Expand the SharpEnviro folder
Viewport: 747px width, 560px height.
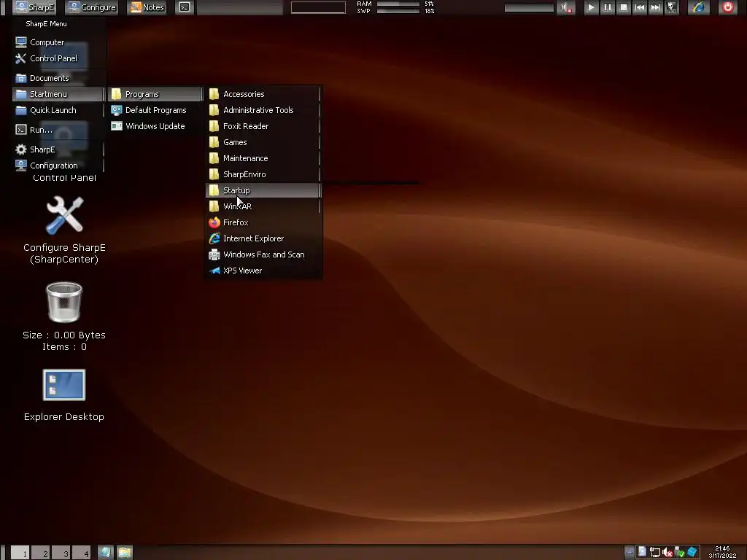pyautogui.click(x=264, y=174)
